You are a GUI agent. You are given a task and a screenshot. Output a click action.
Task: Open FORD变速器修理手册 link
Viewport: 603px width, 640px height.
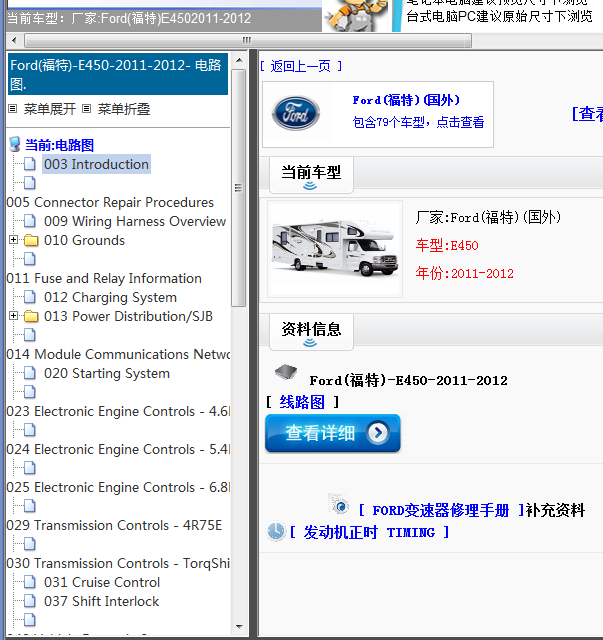click(442, 510)
